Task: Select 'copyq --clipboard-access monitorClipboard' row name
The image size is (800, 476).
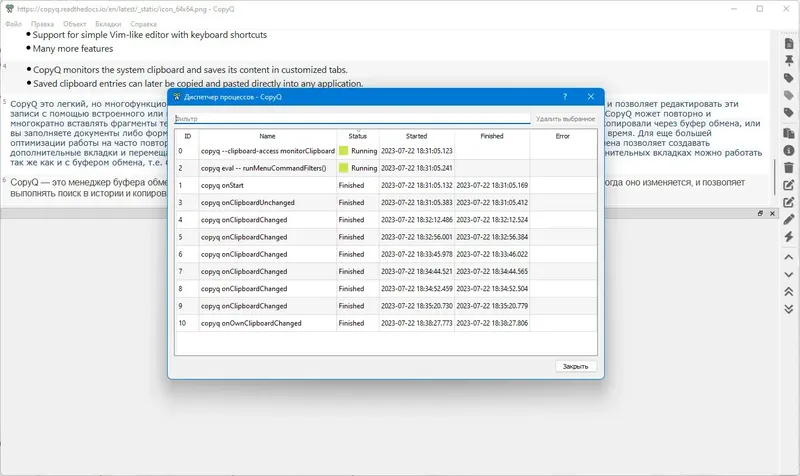Action: (x=268, y=151)
